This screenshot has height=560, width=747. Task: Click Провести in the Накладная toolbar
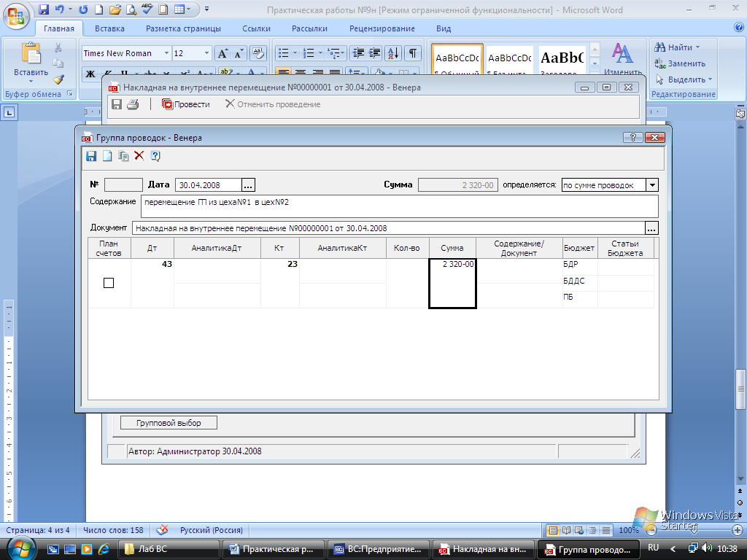(186, 104)
